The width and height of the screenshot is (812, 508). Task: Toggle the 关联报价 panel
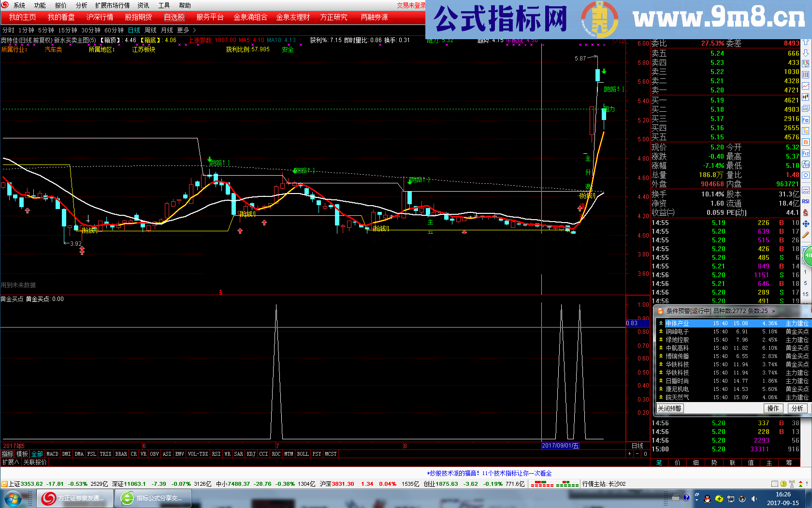click(x=35, y=462)
